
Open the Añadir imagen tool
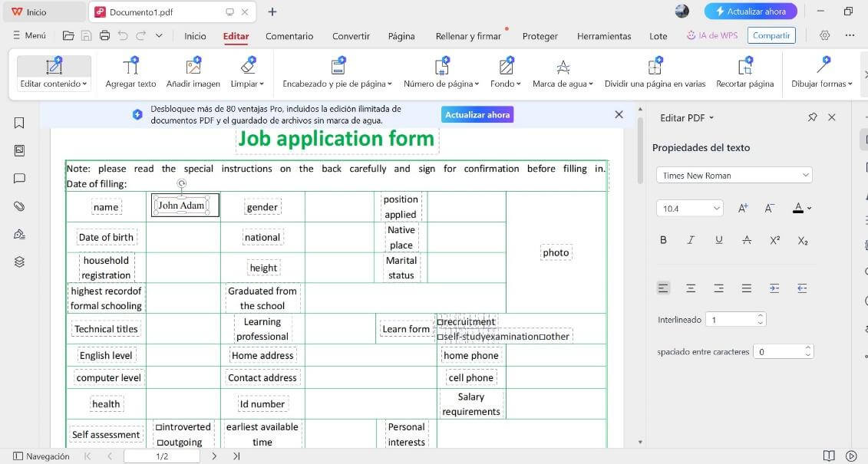point(193,71)
